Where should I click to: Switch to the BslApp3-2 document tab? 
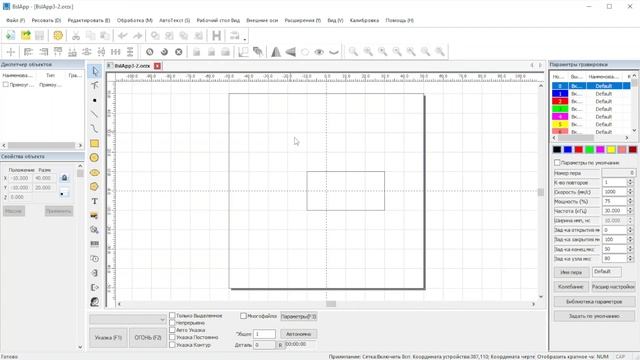132,66
